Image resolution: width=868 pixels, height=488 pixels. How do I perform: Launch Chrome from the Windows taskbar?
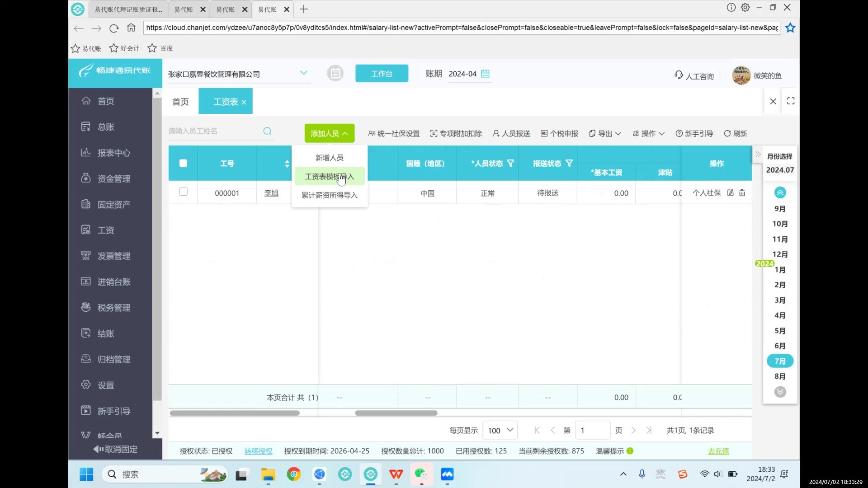(294, 474)
